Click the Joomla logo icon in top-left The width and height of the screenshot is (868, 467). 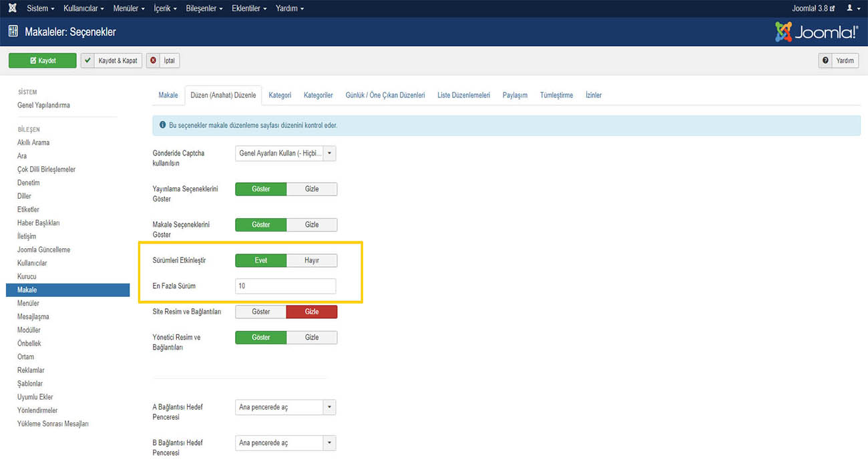pyautogui.click(x=11, y=9)
